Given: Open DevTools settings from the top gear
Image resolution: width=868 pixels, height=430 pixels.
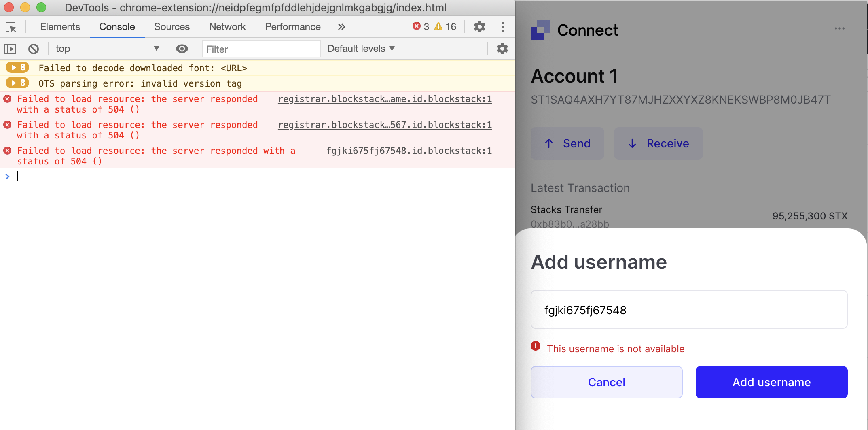Looking at the screenshot, I should tap(480, 27).
